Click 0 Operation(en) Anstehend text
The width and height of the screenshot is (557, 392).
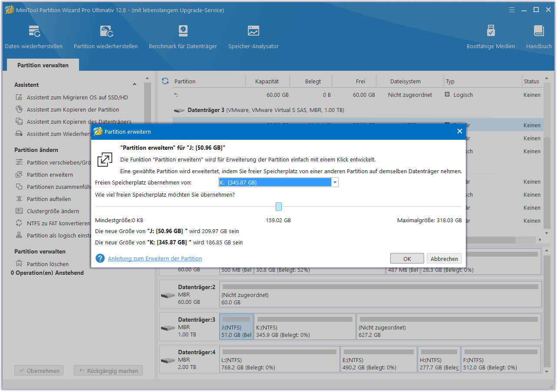point(47,273)
